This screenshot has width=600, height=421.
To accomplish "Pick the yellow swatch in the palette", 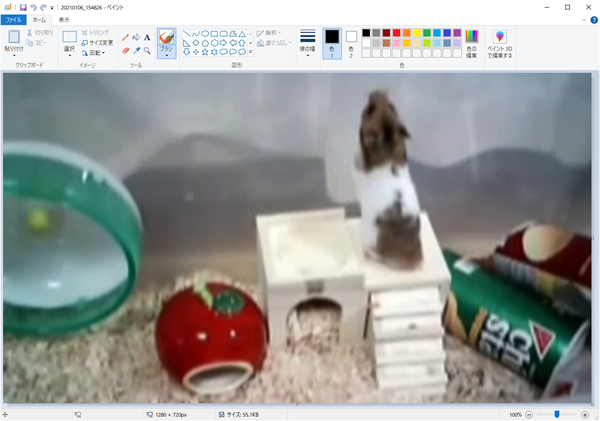I will [x=417, y=33].
